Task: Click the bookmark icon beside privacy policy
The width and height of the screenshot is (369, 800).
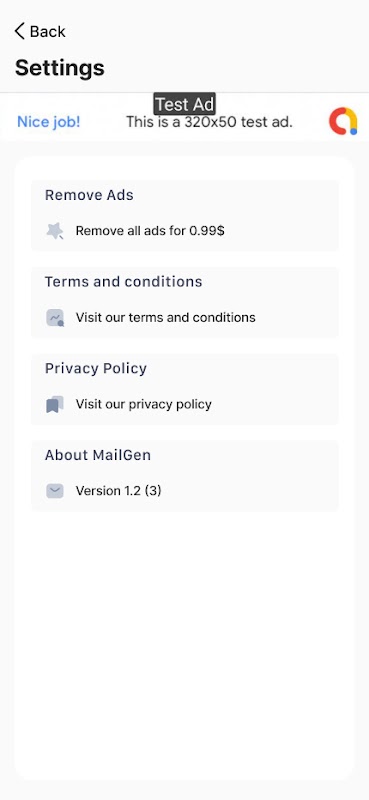Action: tap(55, 405)
